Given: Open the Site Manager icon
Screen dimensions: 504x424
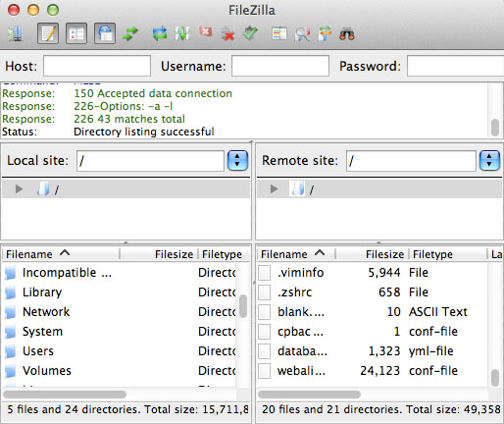Looking at the screenshot, I should pyautogui.click(x=15, y=33).
